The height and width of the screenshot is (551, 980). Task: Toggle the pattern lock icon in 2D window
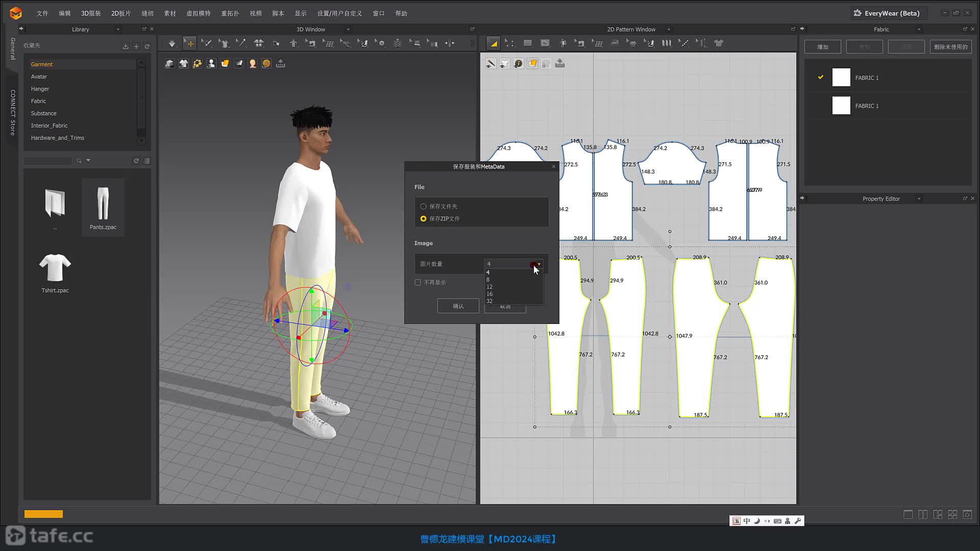point(546,64)
